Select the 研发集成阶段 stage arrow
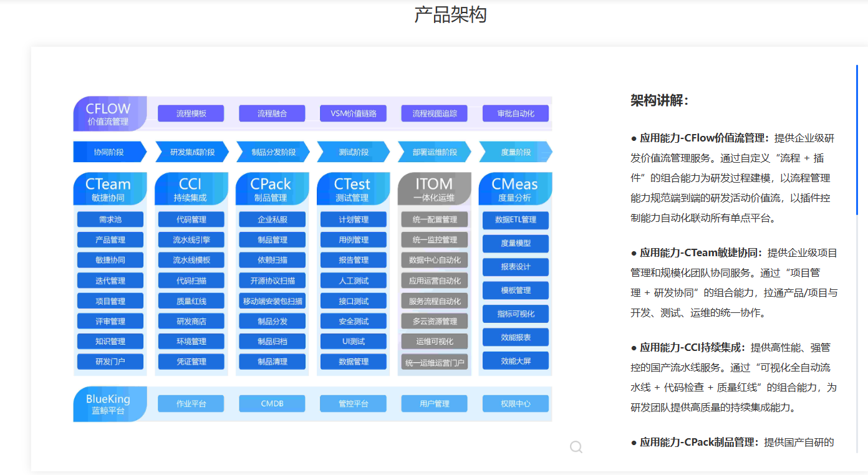The height and width of the screenshot is (475, 868). click(x=191, y=152)
